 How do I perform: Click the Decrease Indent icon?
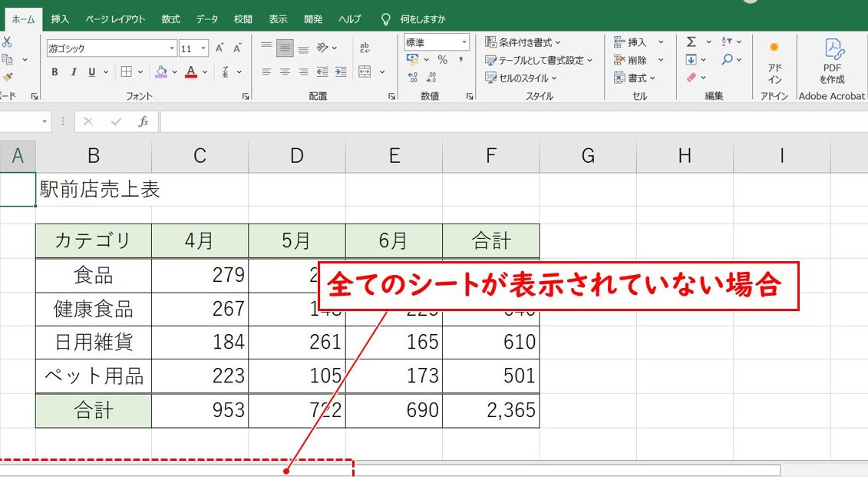point(322,71)
